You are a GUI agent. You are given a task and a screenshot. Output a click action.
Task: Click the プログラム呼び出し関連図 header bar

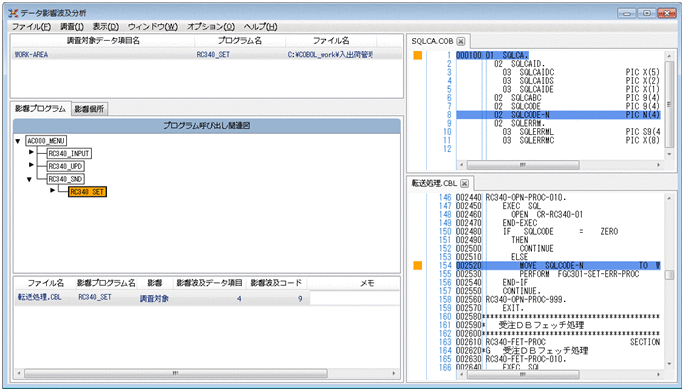(x=207, y=125)
